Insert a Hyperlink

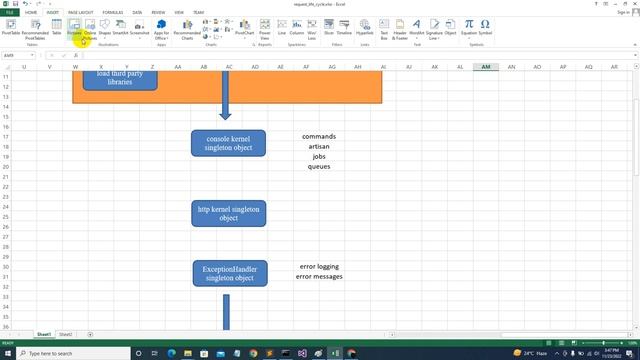364,27
